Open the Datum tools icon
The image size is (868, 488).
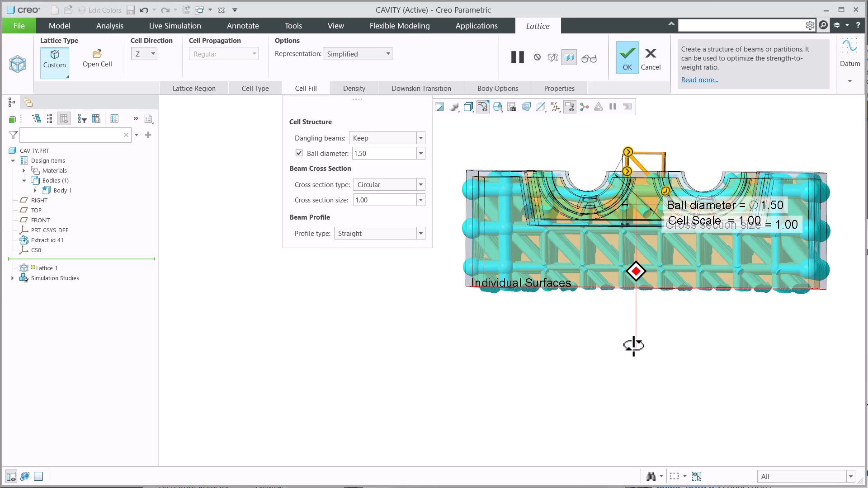coord(849,47)
